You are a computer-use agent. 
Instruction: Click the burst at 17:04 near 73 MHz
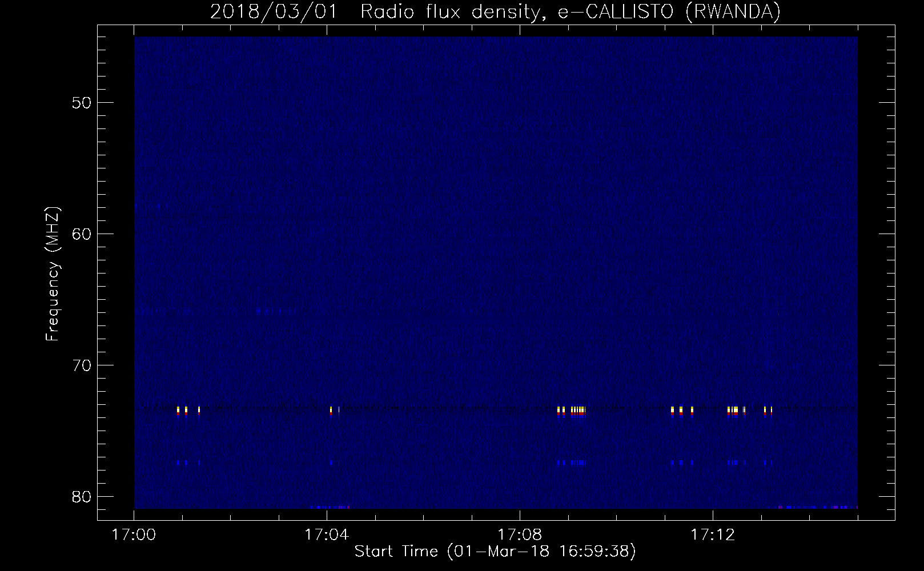pos(331,412)
